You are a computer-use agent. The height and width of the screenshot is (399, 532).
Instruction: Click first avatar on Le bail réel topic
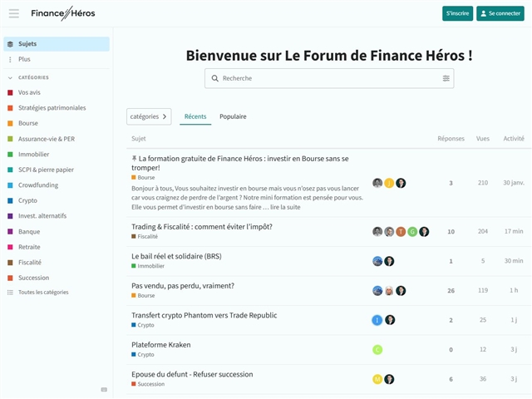[x=377, y=261]
